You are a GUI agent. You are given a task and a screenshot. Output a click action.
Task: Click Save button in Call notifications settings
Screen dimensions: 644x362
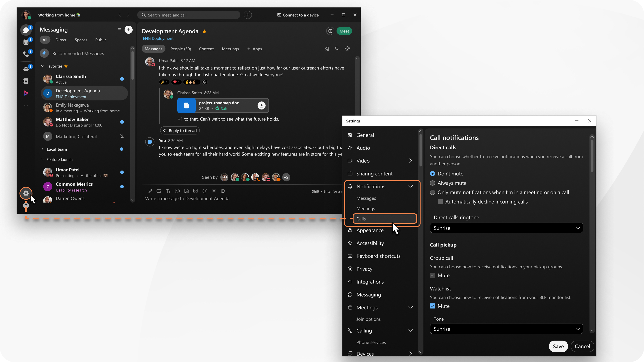pos(558,346)
